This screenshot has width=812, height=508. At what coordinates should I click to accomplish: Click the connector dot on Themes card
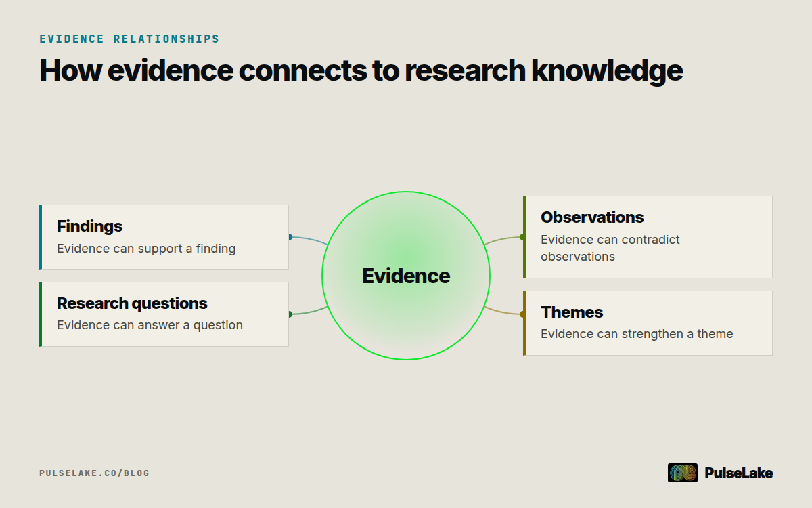523,314
